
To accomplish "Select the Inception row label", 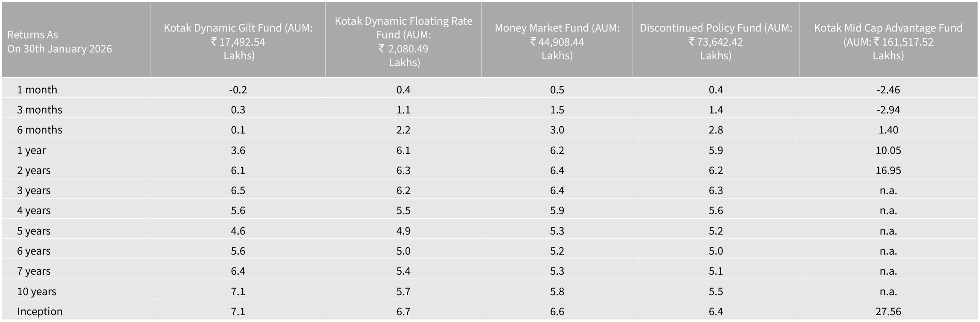I will click(x=40, y=311).
